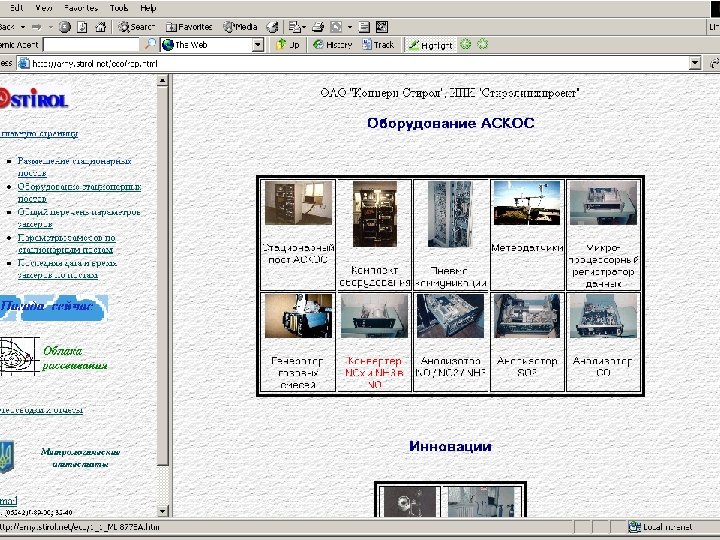Viewport: 720px width, 540px height.
Task: Click in the Agent search text field
Action: 91,45
